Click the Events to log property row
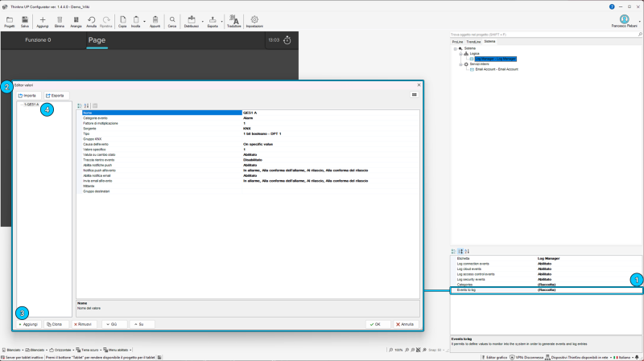The image size is (644, 361). point(547,290)
